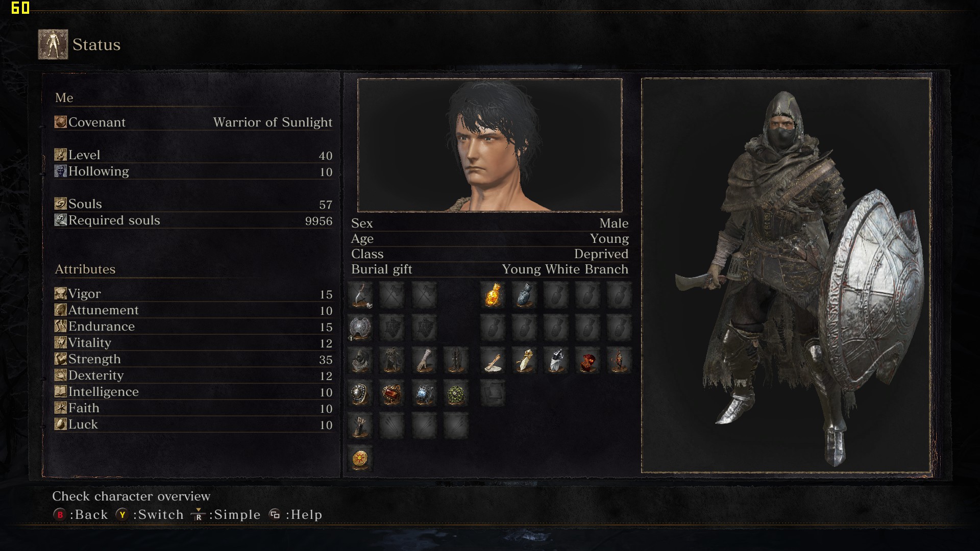The image size is (980, 551).
Task: Click the arrow quiver slot
Action: [360, 426]
